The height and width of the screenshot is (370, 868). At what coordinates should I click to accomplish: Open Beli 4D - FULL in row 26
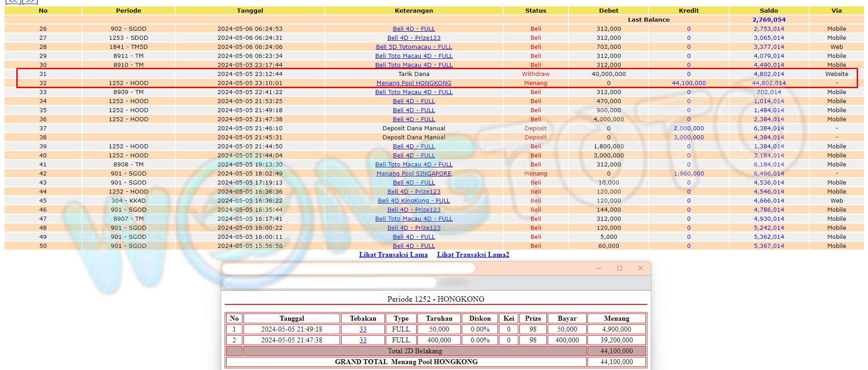coord(413,29)
